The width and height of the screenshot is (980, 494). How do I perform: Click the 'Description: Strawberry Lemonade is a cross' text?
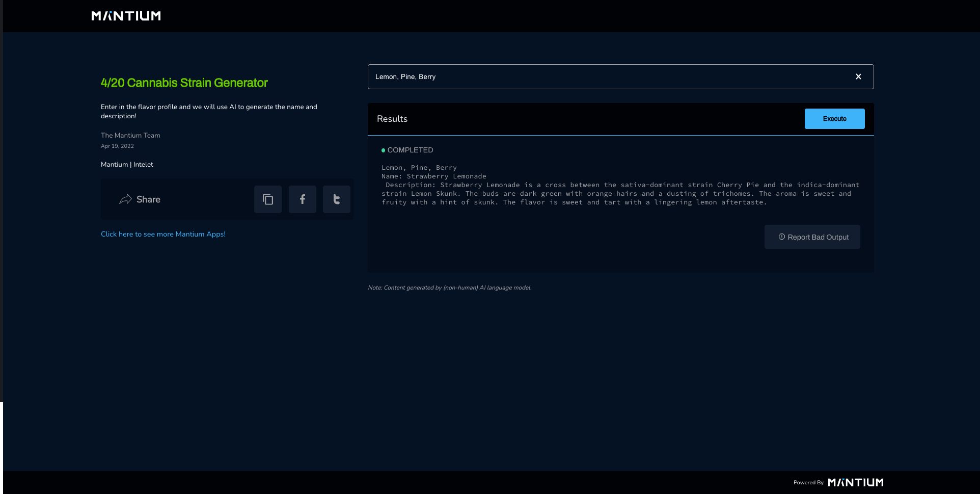pos(620,193)
